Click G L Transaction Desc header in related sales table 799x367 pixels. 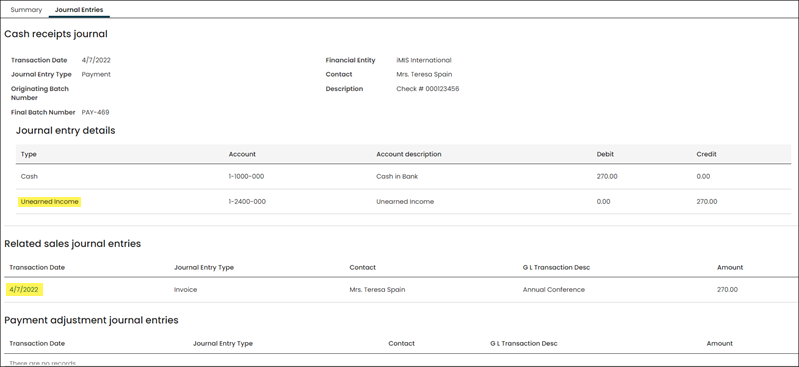click(556, 267)
